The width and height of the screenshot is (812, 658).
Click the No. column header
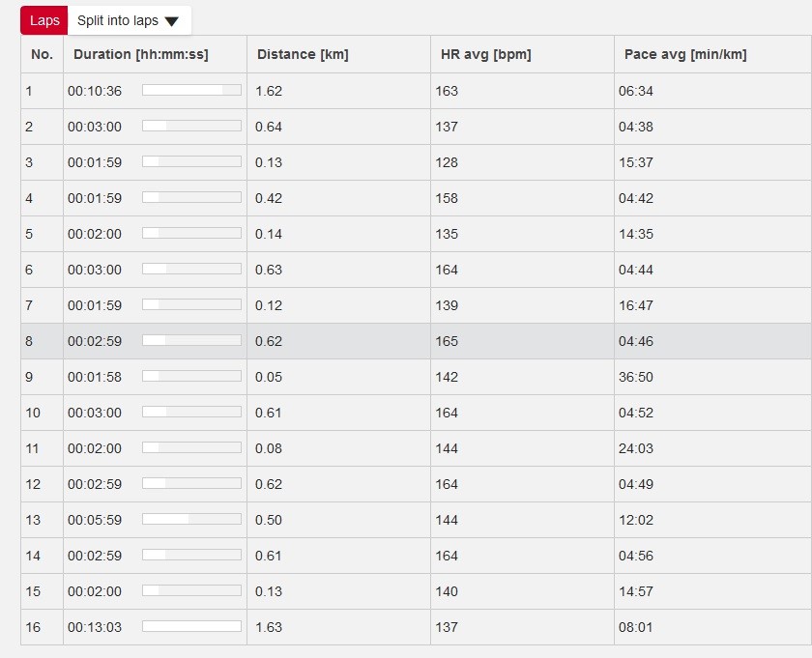coord(42,54)
